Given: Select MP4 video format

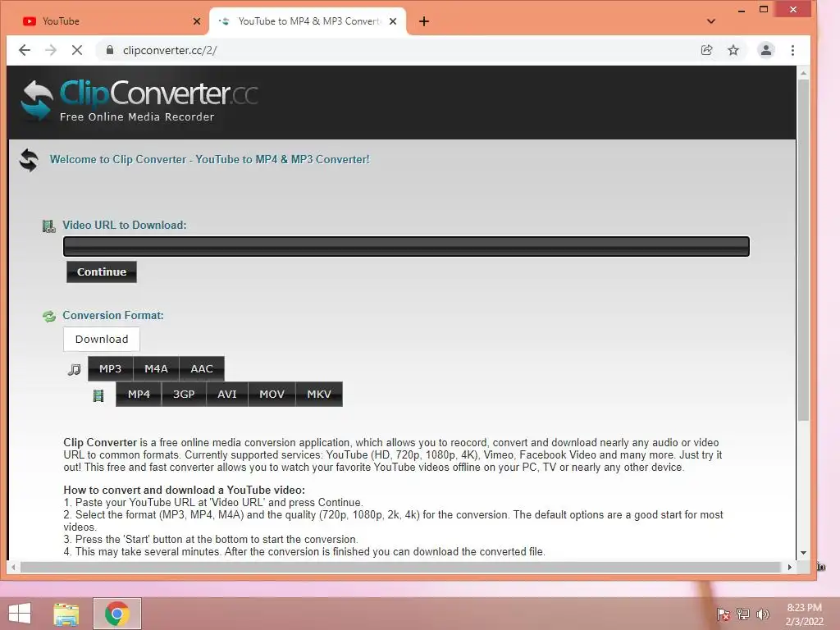Looking at the screenshot, I should (139, 395).
